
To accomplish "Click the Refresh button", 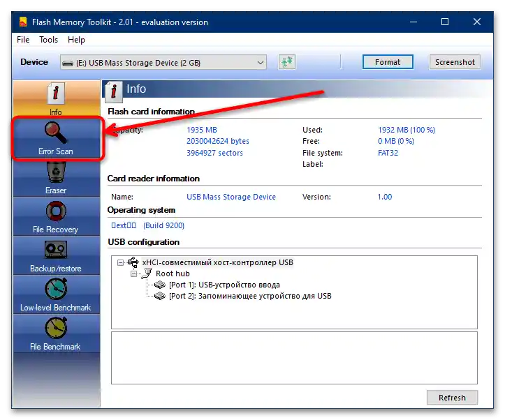I will (452, 398).
